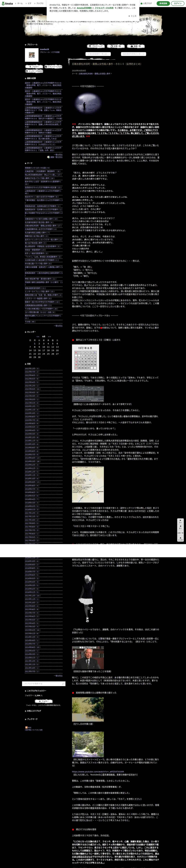
Task: Open the Ameba logo home link
Action: (x=7, y=3)
